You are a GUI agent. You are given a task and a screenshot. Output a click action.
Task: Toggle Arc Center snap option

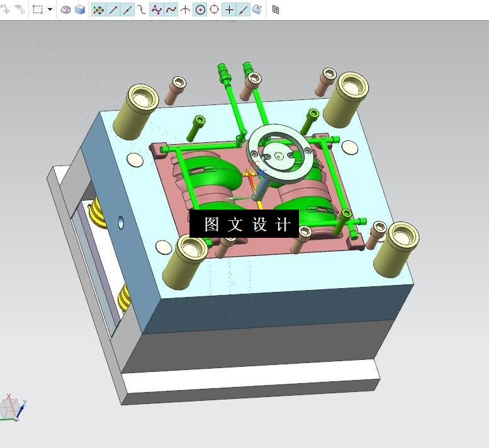(200, 10)
